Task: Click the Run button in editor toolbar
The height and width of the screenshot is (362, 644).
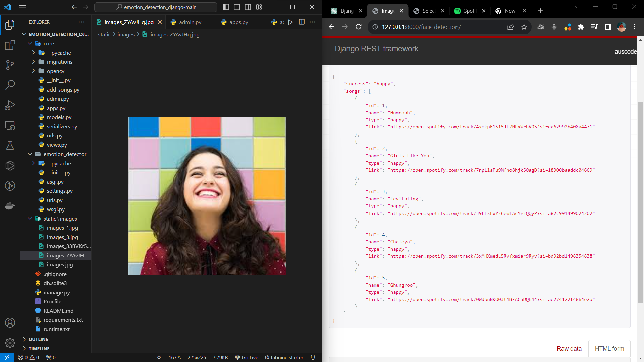Action: (290, 22)
